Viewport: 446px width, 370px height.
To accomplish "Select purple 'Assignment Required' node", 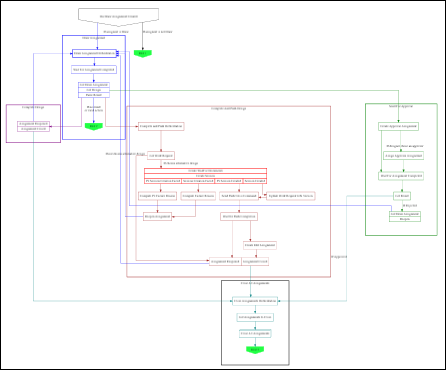I will tap(33, 124).
